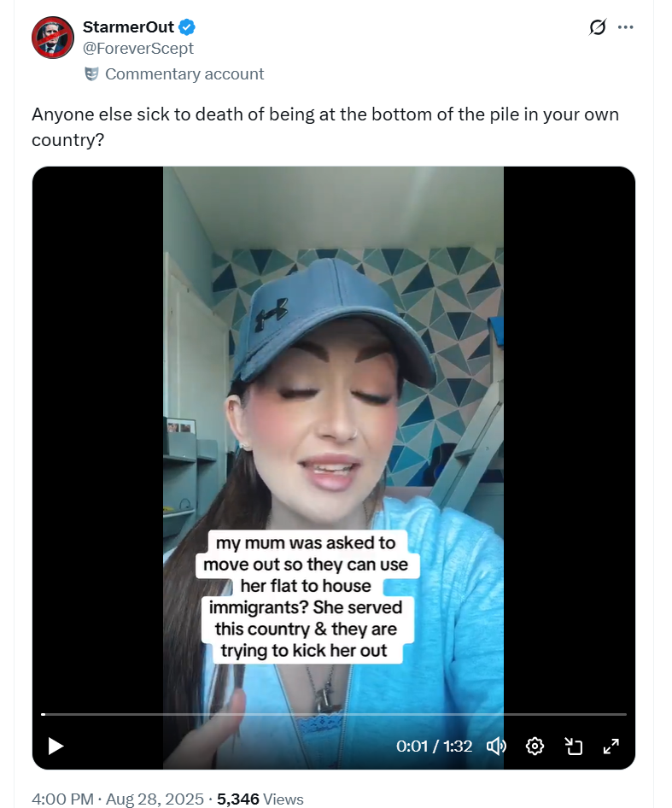672x808 pixels.
Task: Toggle picture-in-picture mode
Action: pyautogui.click(x=573, y=746)
